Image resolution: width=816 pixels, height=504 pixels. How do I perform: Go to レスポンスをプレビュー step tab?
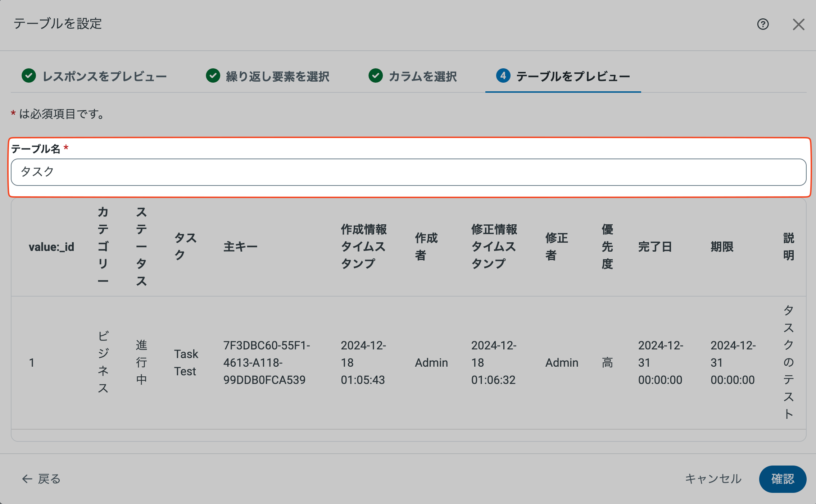(x=104, y=77)
